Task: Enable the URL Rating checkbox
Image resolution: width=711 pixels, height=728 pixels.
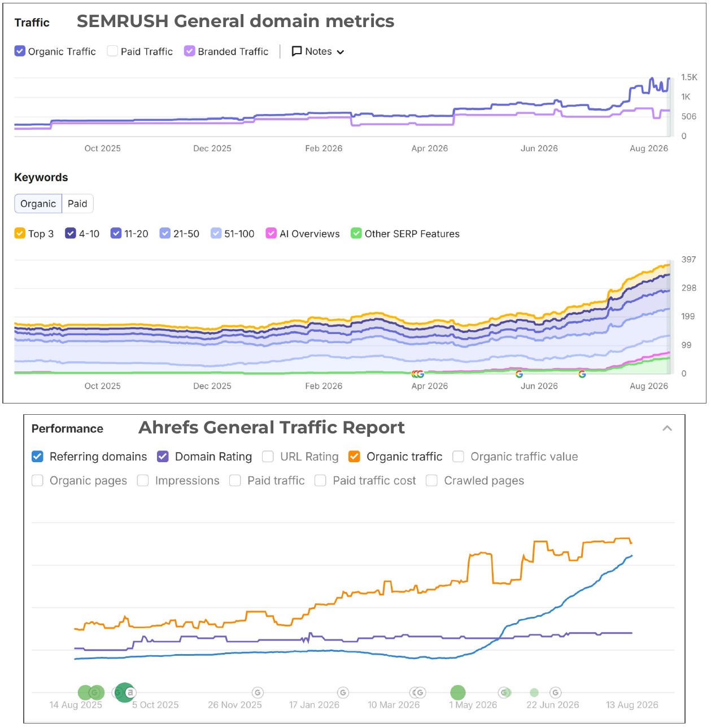Action: (x=268, y=457)
